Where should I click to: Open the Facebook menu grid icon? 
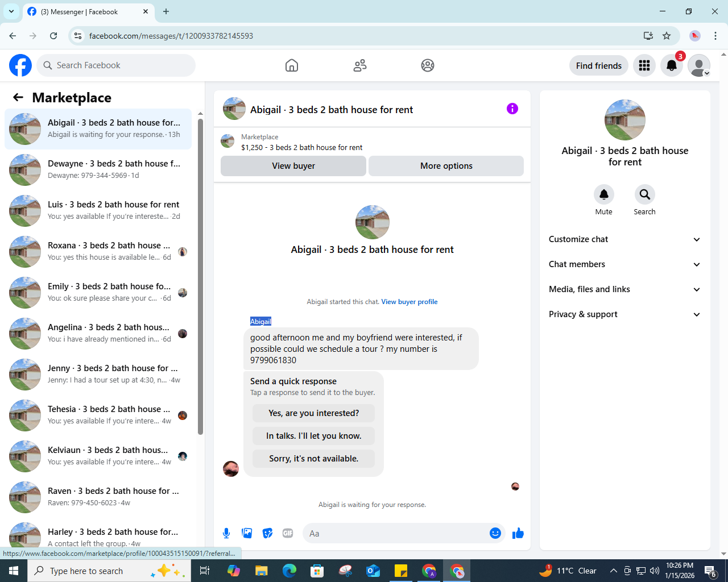(644, 65)
